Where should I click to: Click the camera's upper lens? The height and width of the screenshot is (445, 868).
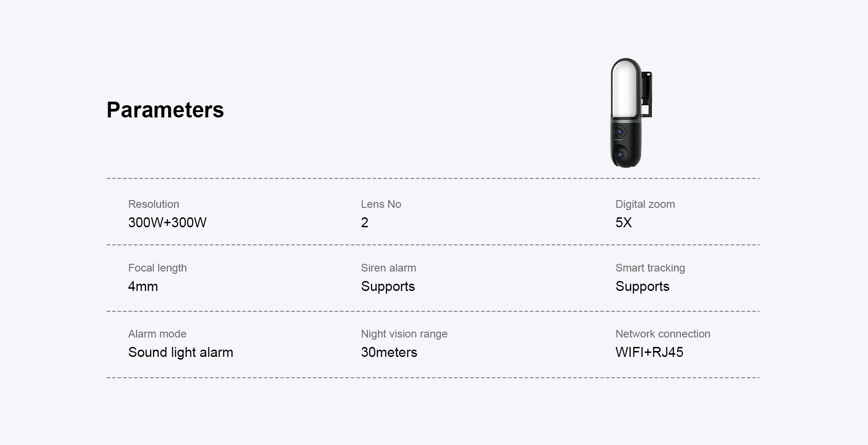coord(620,132)
